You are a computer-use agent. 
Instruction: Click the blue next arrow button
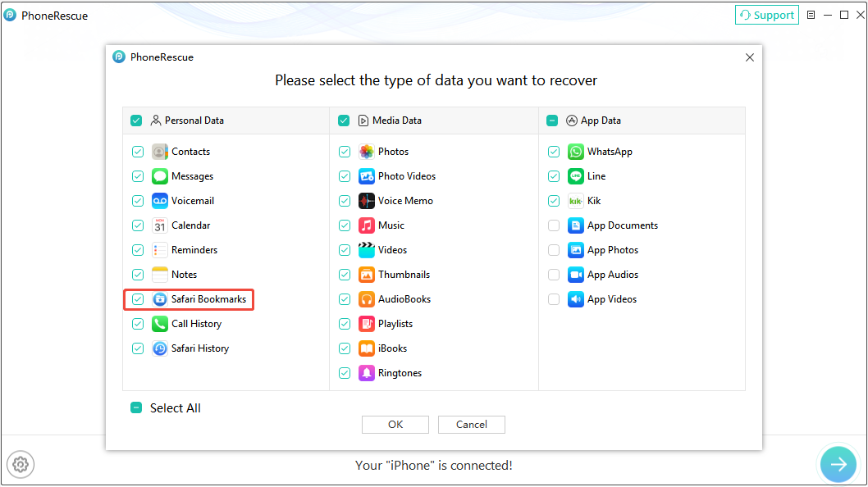pyautogui.click(x=838, y=464)
